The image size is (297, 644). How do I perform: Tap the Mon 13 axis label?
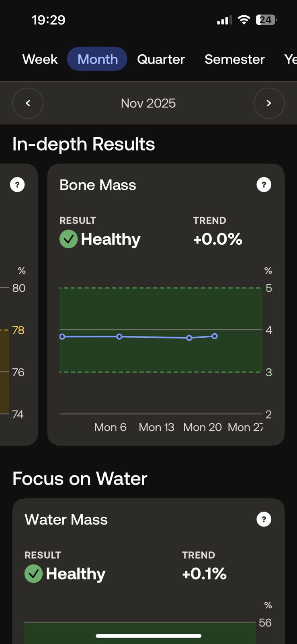[156, 427]
